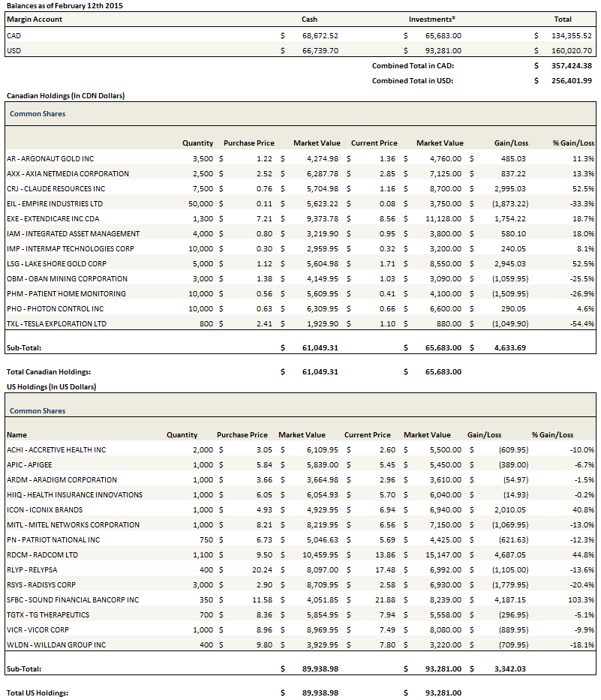Click the Combined Total in USD label
The height and width of the screenshot is (700, 601).
click(x=413, y=80)
